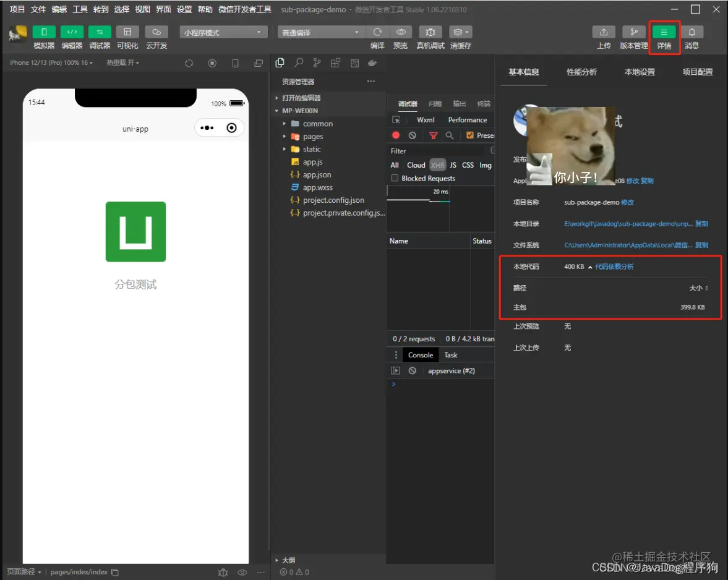
Task: Open the hot reload dropdown
Action: point(123,62)
